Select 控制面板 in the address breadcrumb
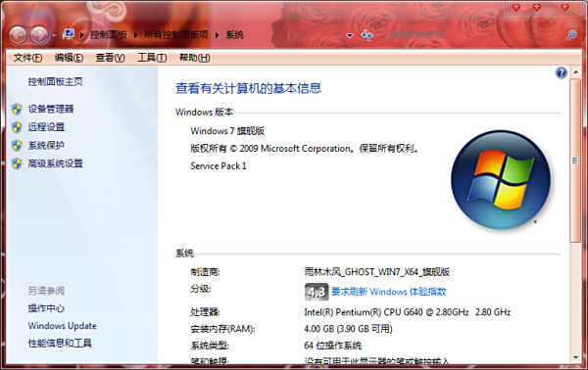The width and height of the screenshot is (588, 370). [109, 35]
